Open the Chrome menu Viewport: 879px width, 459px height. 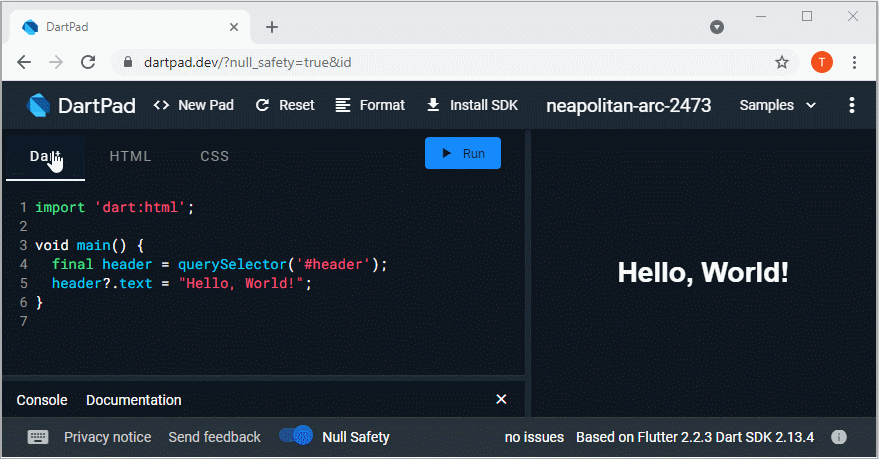tap(854, 62)
